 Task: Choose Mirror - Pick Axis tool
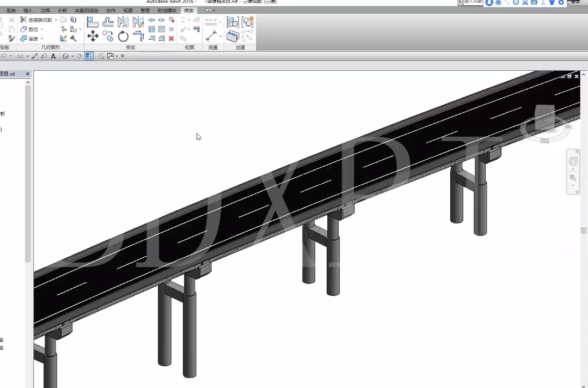pos(123,22)
